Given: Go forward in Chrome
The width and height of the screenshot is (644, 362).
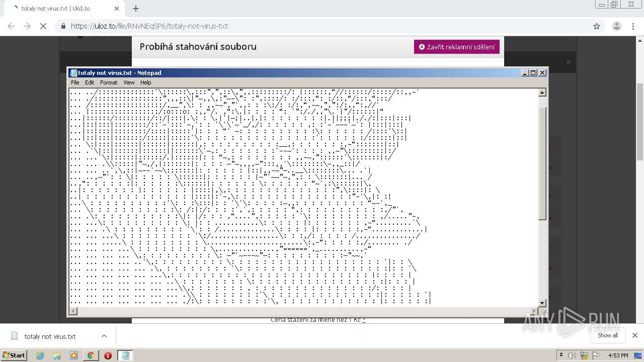Looking at the screenshot, I should [27, 26].
